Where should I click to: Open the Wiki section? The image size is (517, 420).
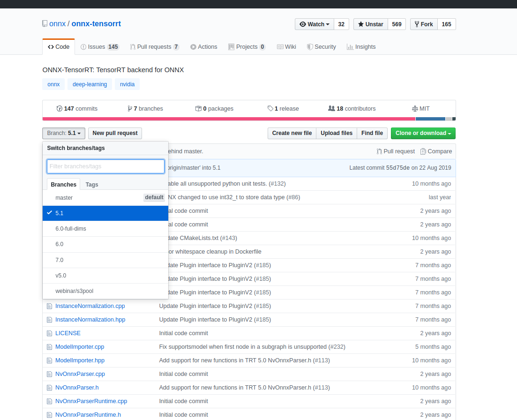tap(286, 46)
